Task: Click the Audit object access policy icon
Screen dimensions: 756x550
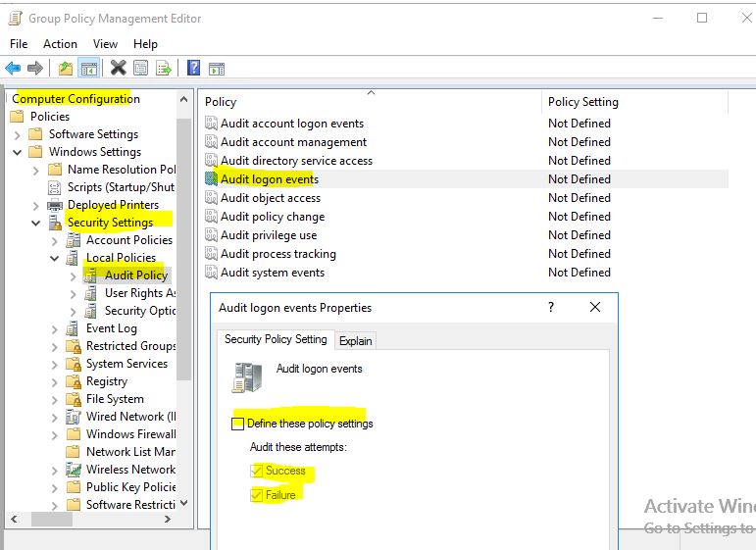Action: coord(211,198)
